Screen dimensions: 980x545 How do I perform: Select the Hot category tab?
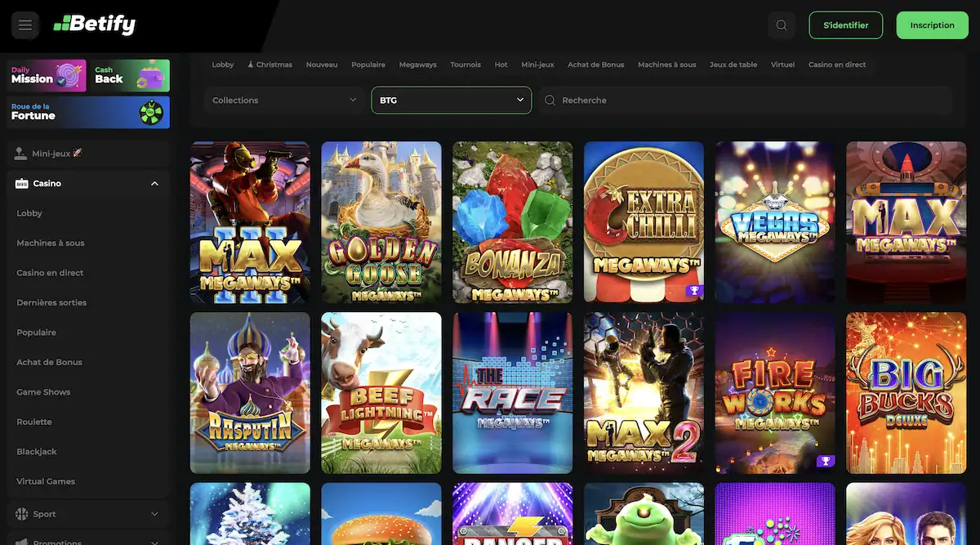tap(501, 65)
